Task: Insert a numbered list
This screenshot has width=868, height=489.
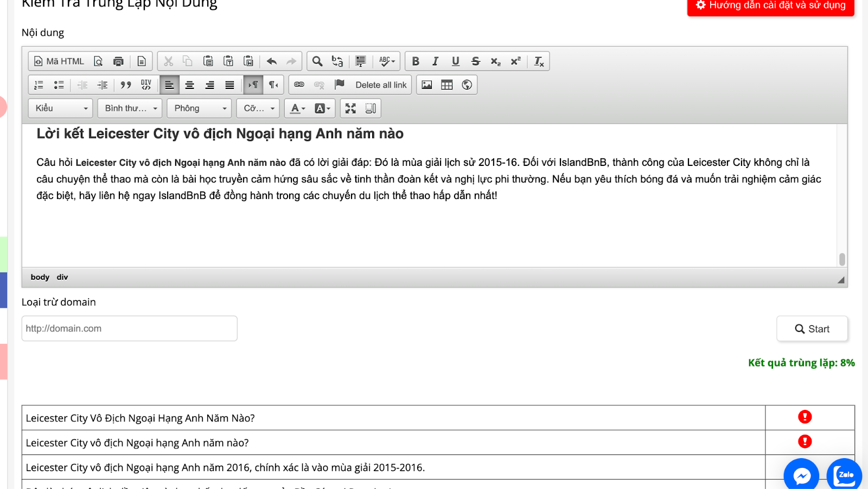Action: coord(39,85)
